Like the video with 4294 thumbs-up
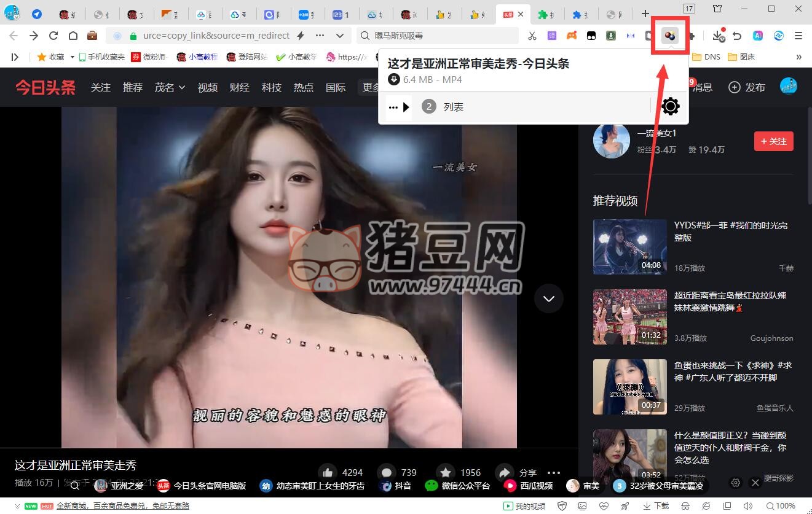This screenshot has width=812, height=514. 328,472
